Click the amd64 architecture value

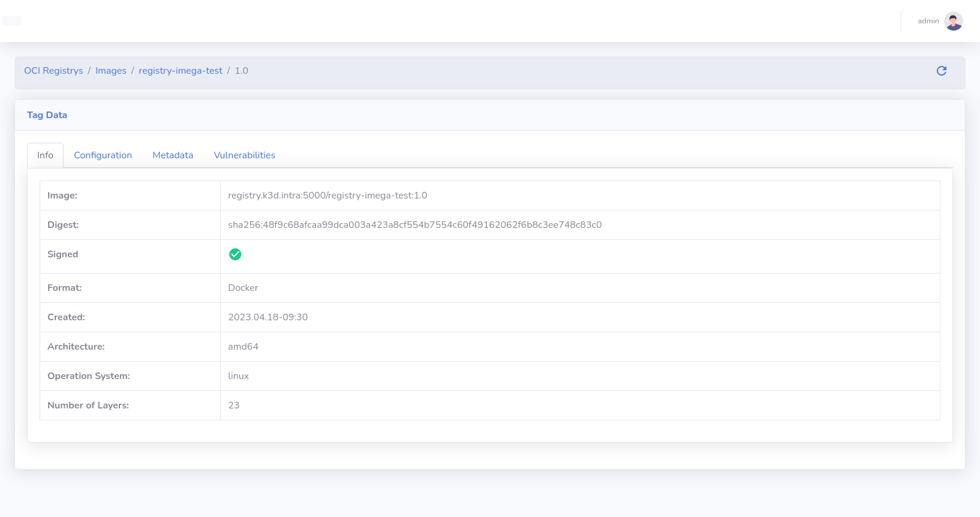(243, 347)
